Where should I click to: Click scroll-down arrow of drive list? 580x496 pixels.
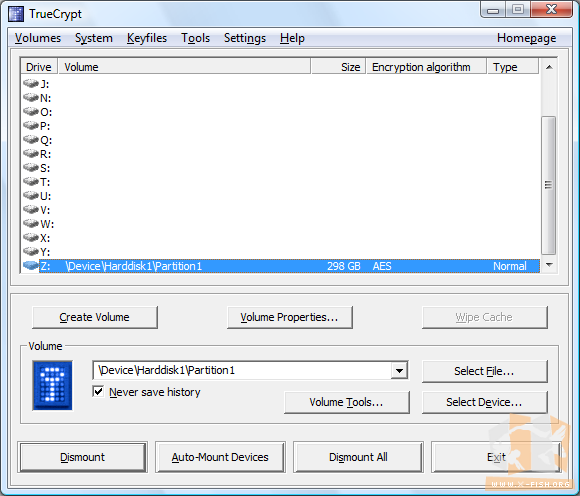pyautogui.click(x=549, y=265)
